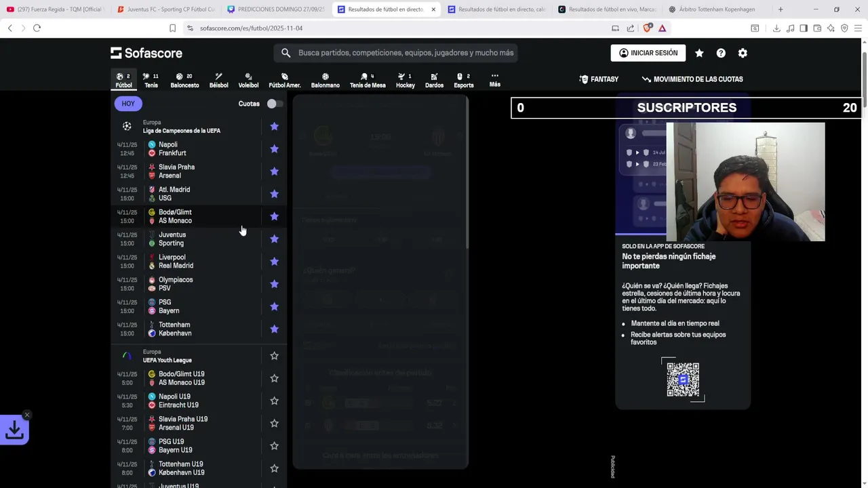Click the INICIAR SESIÓN button
This screenshot has width=868, height=488.
(648, 53)
